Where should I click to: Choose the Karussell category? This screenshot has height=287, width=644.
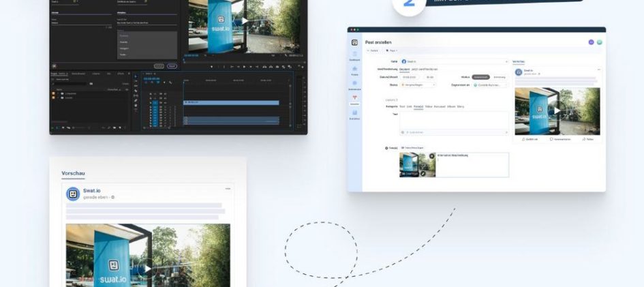pos(440,106)
